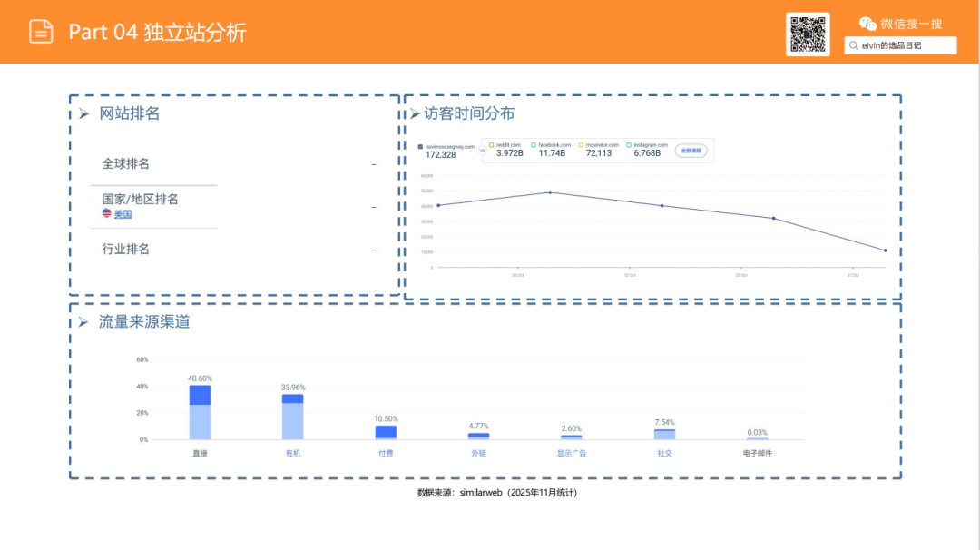This screenshot has width=980, height=550.
Task: Click the search field containing elvin的选品日记
Action: (901, 45)
